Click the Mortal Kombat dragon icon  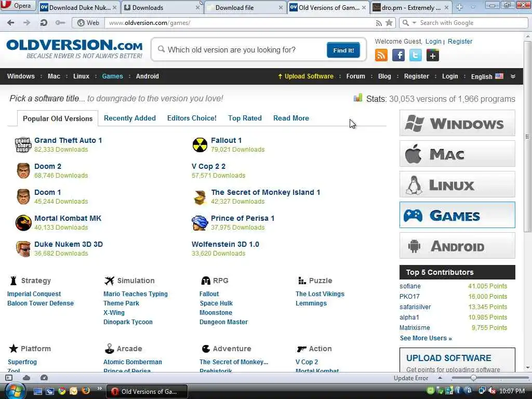pyautogui.click(x=23, y=223)
